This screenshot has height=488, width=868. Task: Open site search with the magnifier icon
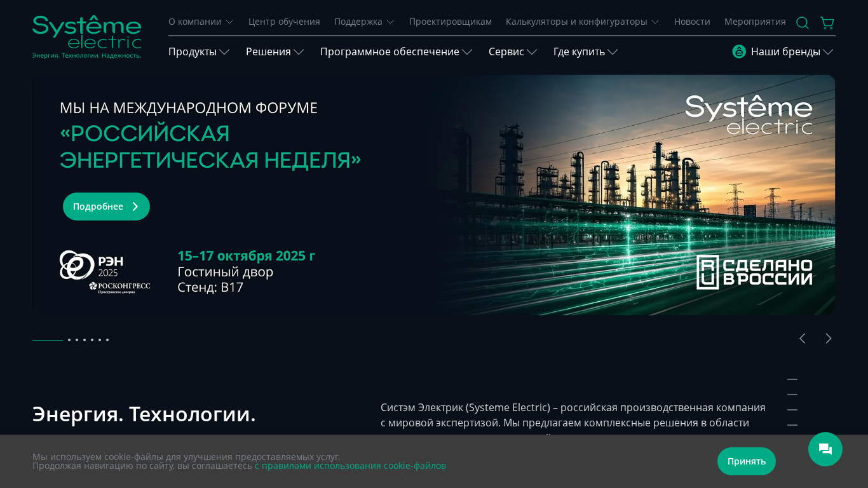point(803,23)
